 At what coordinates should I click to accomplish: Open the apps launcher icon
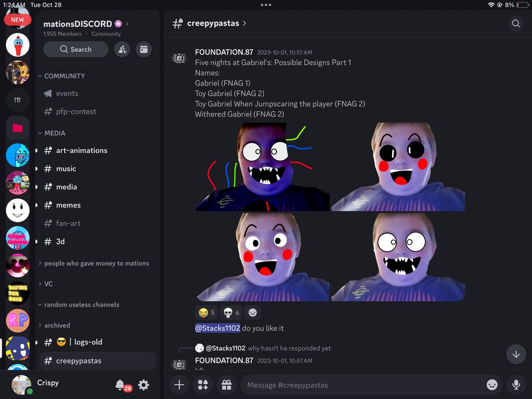click(203, 385)
